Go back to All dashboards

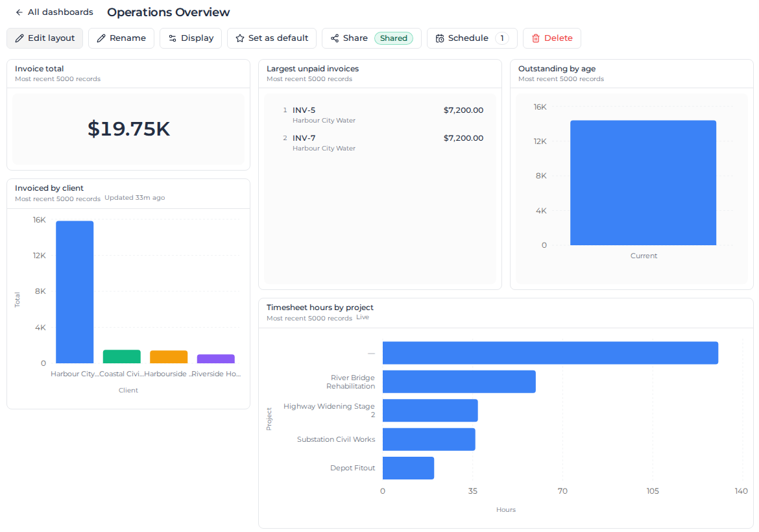click(54, 12)
